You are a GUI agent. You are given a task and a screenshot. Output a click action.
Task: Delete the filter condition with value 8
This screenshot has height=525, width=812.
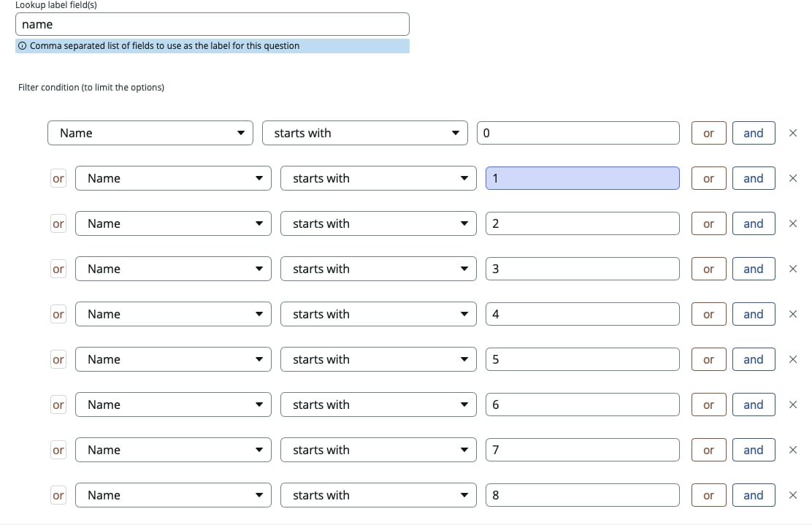(x=793, y=495)
